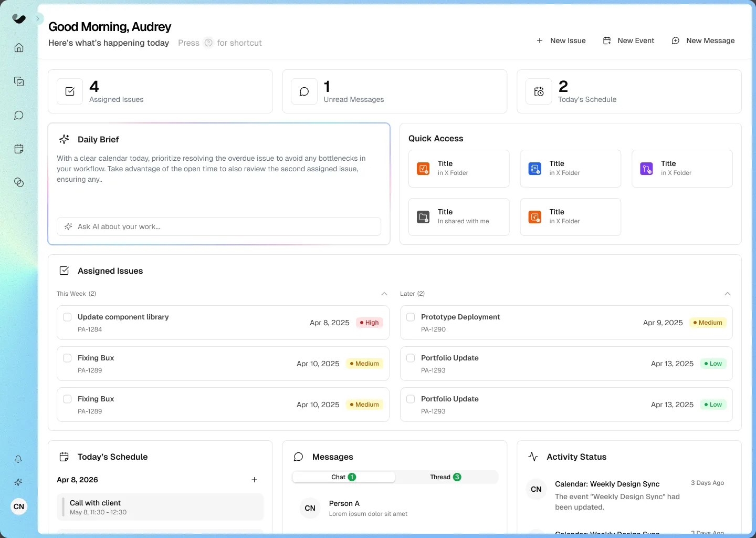Click the Unread Messages stat card icon
Image resolution: width=756 pixels, height=538 pixels.
pos(304,91)
